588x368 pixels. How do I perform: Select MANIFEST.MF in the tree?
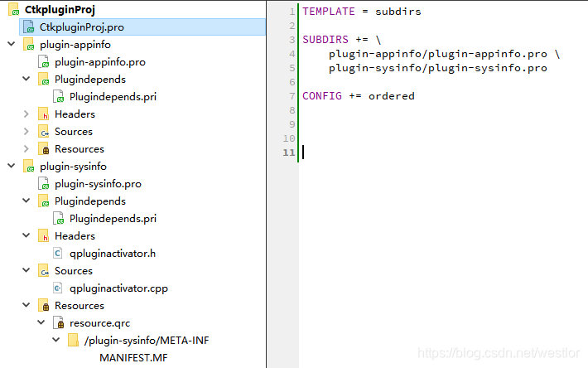point(133,358)
